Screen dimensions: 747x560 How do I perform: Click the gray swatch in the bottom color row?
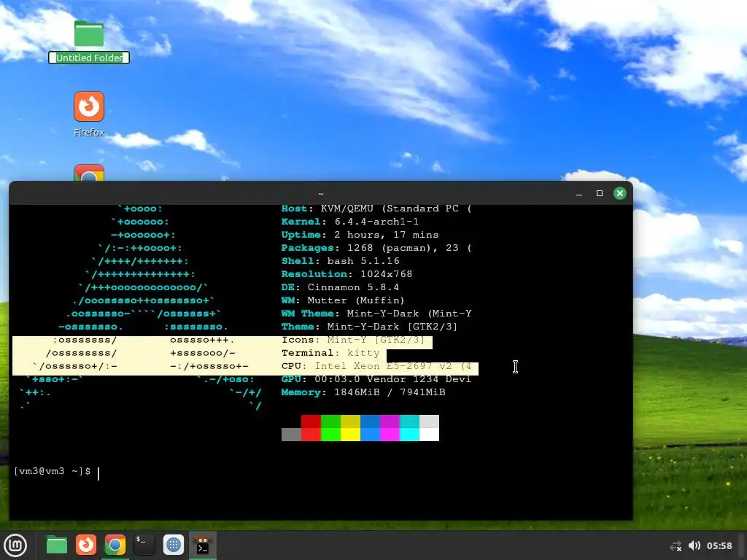coord(291,435)
